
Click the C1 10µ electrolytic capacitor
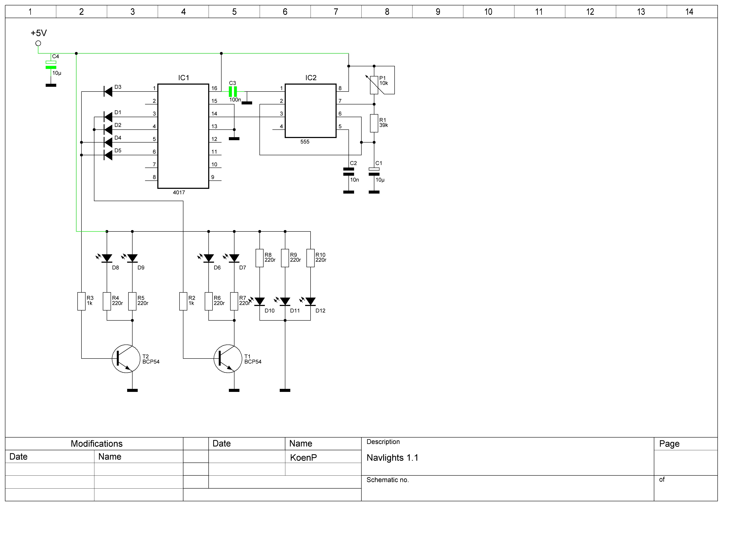374,171
